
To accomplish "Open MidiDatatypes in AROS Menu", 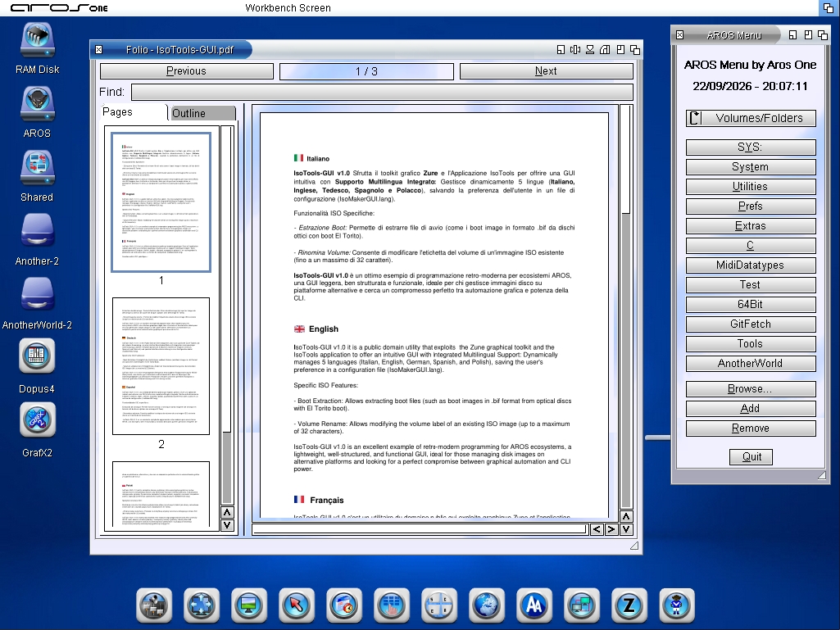I will pos(751,265).
